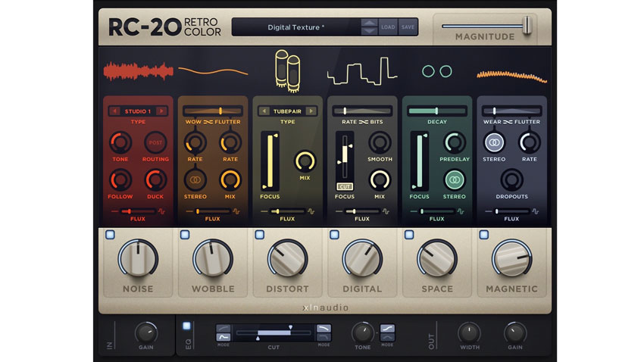Viewport: 644px width, 362px height.
Task: Step to next preset with down arrow
Action: (369, 31)
